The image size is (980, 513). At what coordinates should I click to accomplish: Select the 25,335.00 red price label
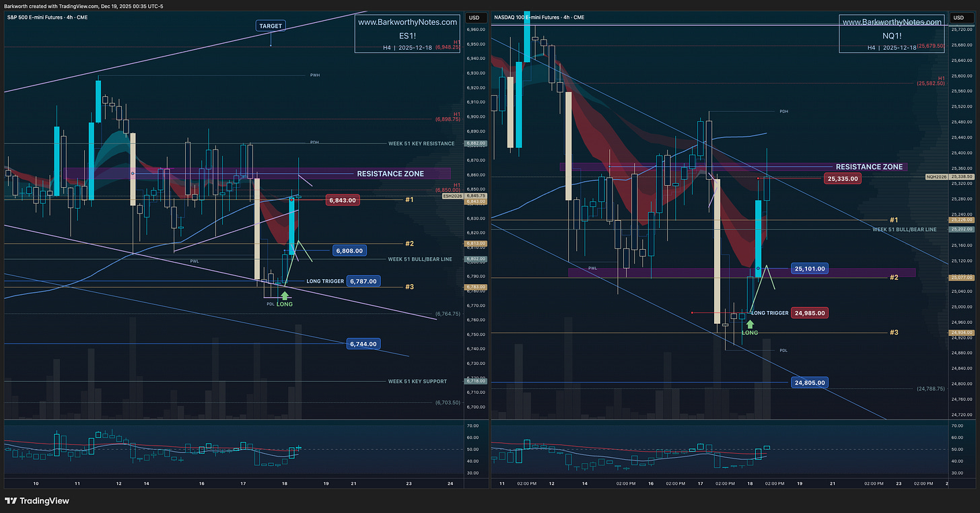click(844, 179)
